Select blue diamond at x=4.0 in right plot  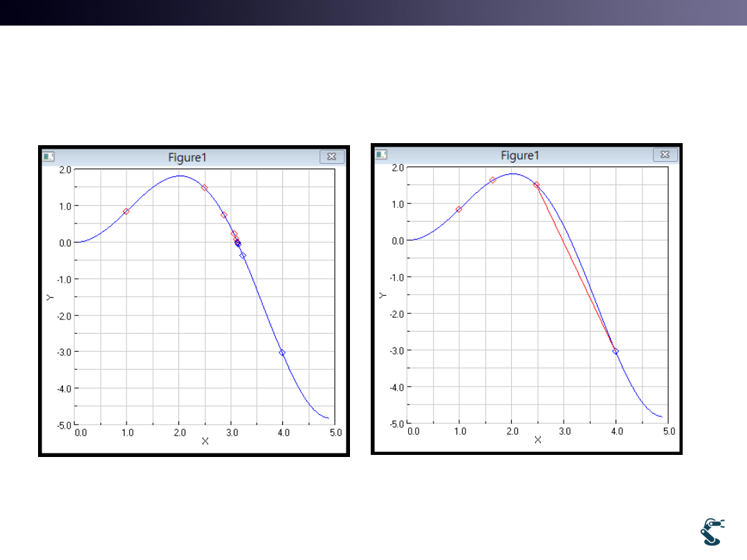point(616,351)
